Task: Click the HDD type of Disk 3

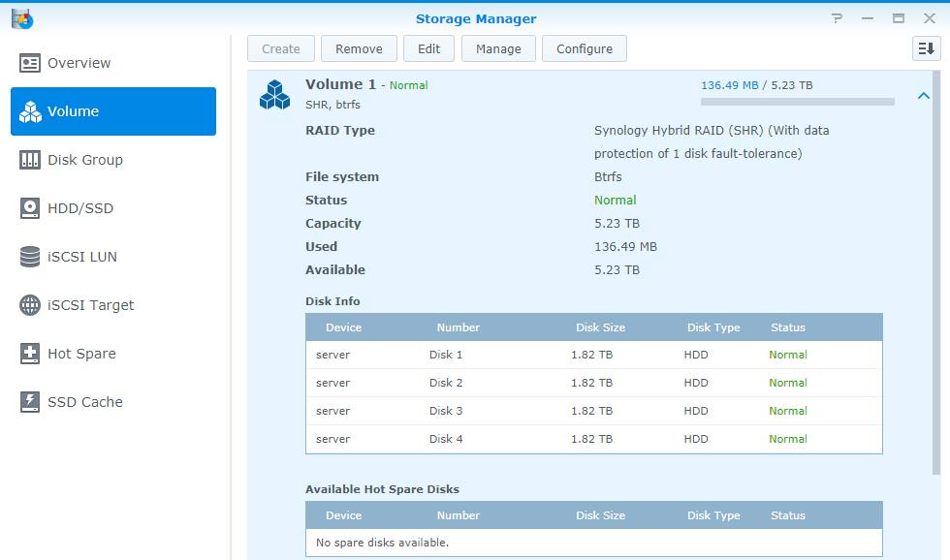Action: pos(696,411)
